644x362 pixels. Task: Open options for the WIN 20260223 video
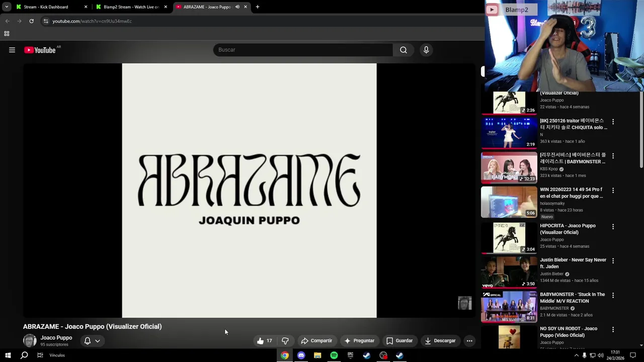tap(613, 191)
